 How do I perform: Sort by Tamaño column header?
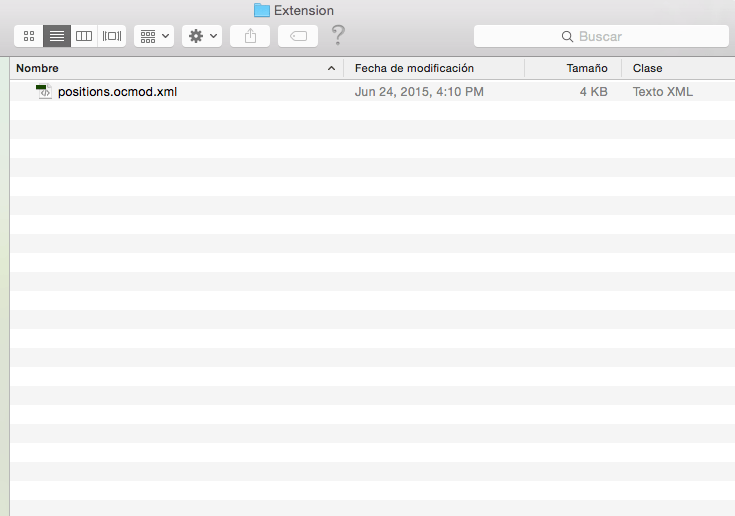[573, 68]
